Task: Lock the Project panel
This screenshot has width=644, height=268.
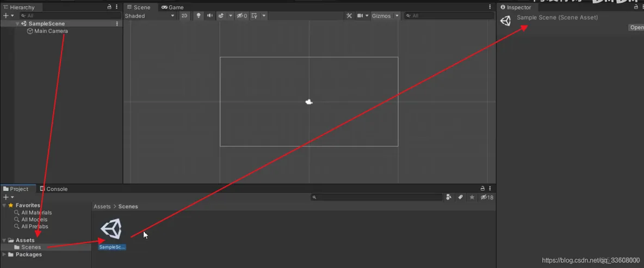Action: pos(482,188)
